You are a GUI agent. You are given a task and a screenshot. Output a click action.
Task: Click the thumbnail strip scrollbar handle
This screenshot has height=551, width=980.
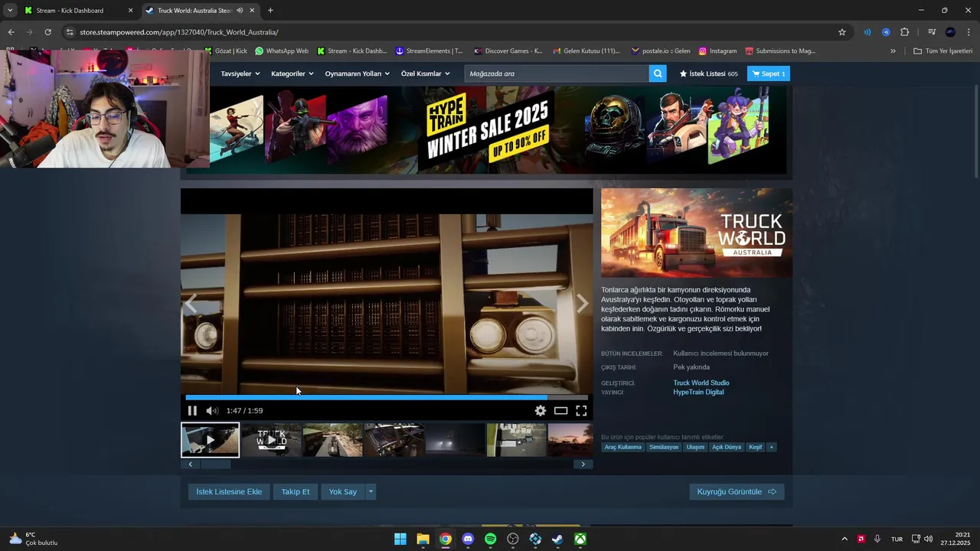coord(215,464)
